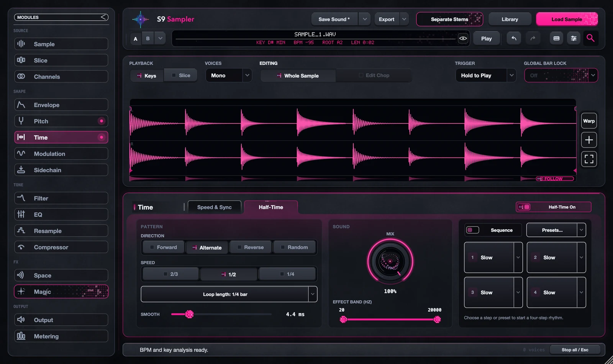Collapse the Modules panel arrow

coord(103,17)
